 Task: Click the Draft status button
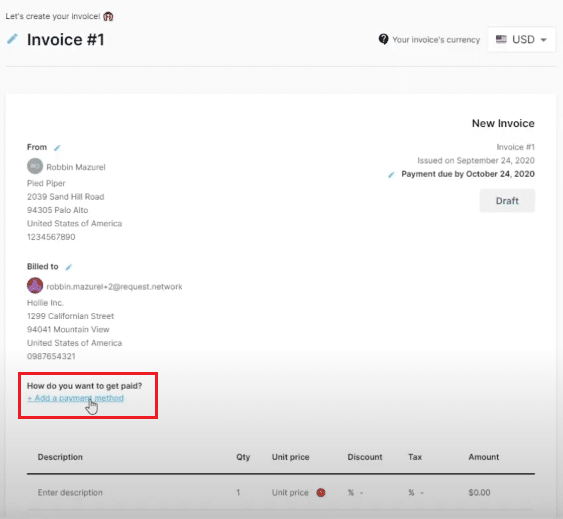pos(507,200)
